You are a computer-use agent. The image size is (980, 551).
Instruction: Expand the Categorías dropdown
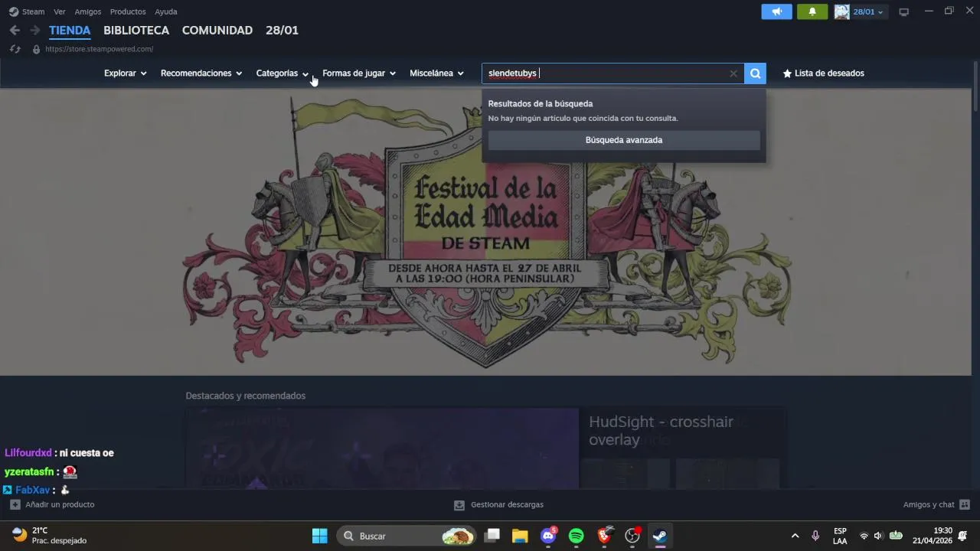click(x=283, y=73)
